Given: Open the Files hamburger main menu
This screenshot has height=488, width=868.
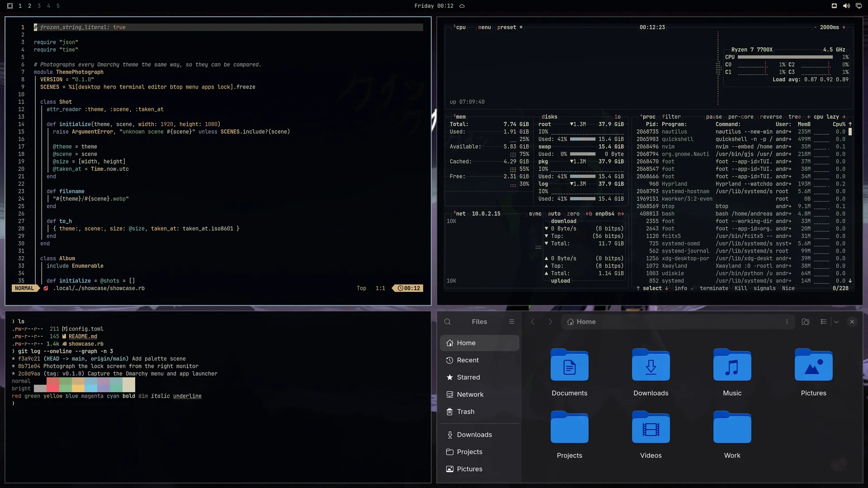Looking at the screenshot, I should [x=512, y=322].
